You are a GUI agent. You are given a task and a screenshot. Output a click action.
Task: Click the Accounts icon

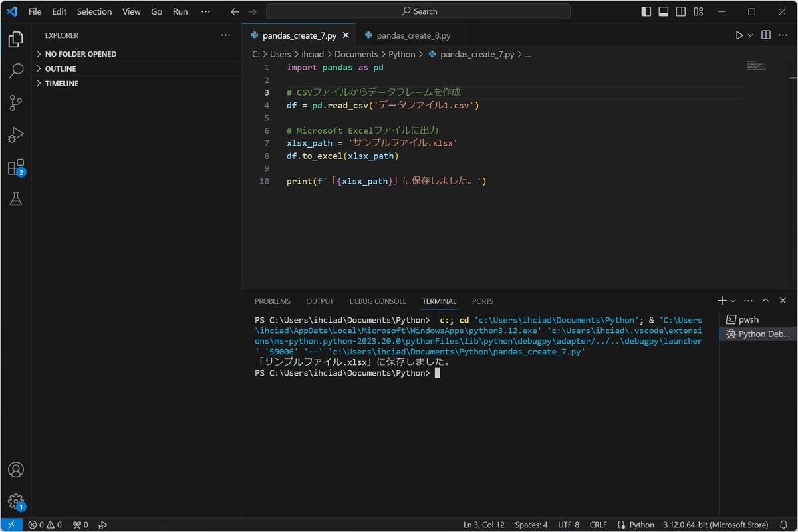click(x=16, y=469)
